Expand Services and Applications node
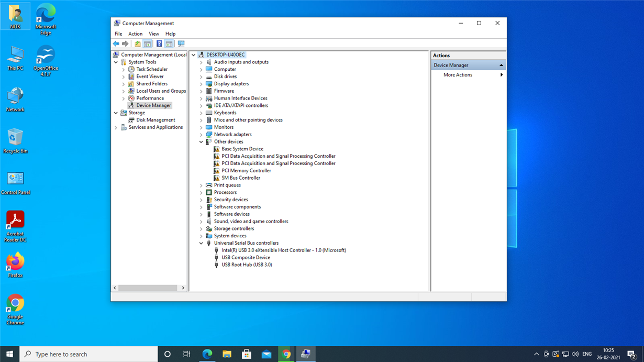The width and height of the screenshot is (644, 362). point(116,127)
